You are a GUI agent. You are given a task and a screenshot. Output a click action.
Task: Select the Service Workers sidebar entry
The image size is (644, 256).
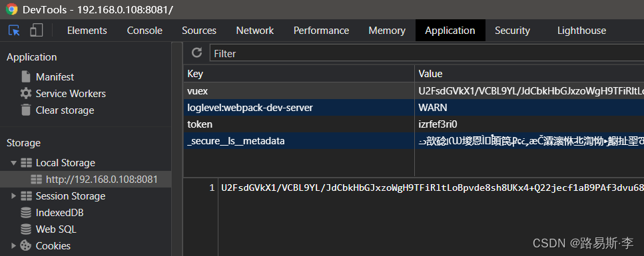(x=71, y=94)
